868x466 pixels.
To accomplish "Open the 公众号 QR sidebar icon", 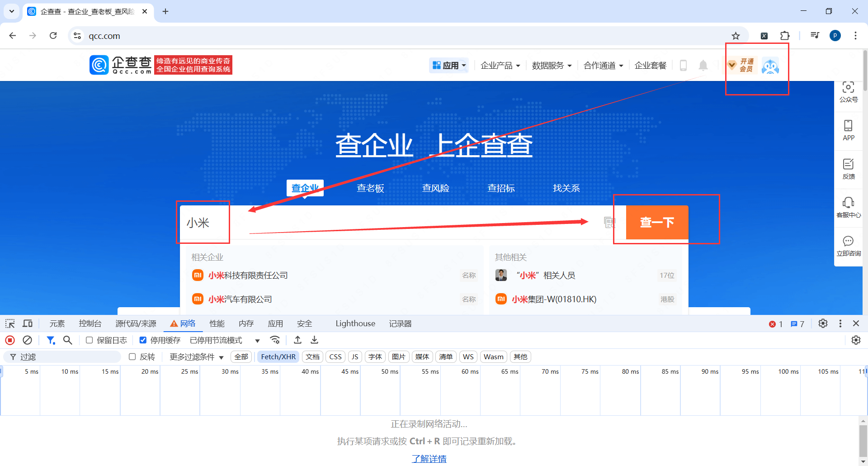I will tap(849, 92).
